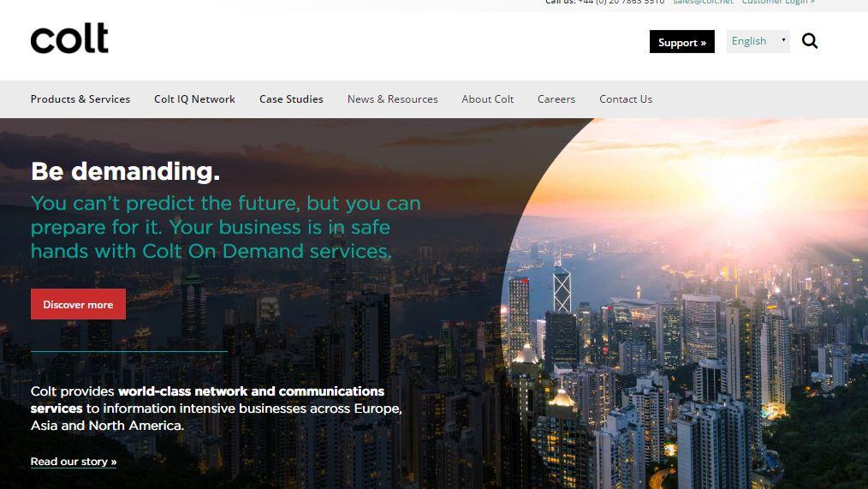
Task: Open the Products & Services menu
Action: tap(80, 99)
